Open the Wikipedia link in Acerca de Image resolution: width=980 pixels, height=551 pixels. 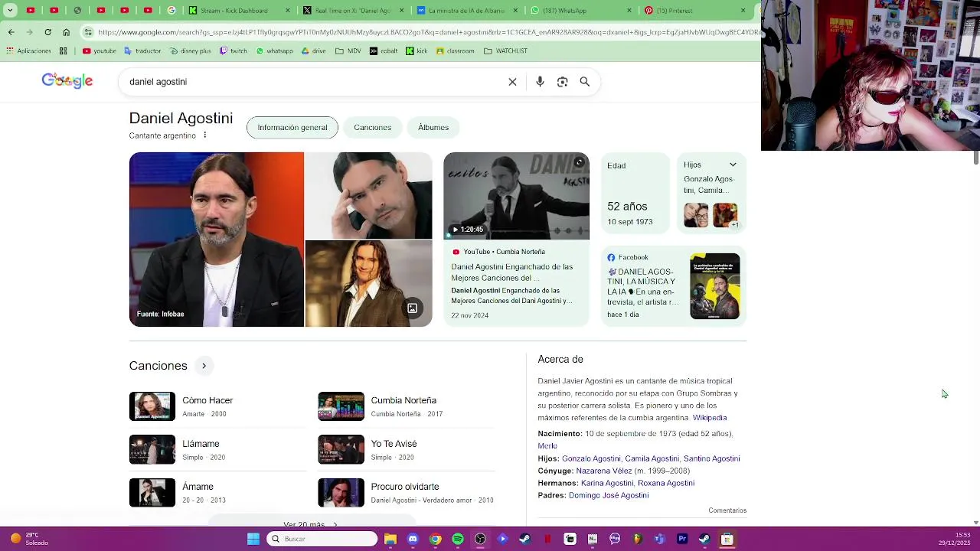[x=710, y=418]
